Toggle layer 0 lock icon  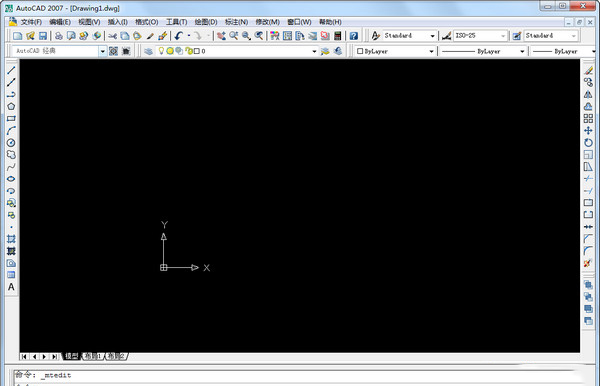pos(189,51)
